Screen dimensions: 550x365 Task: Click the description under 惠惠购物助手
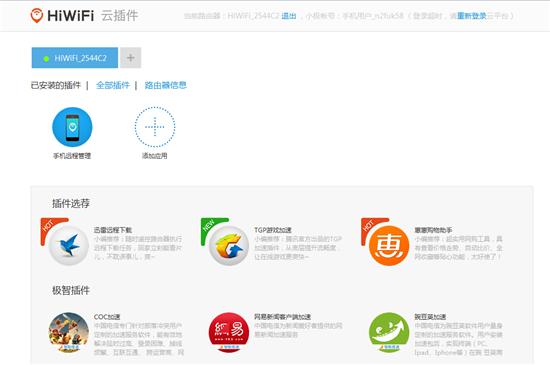458,248
